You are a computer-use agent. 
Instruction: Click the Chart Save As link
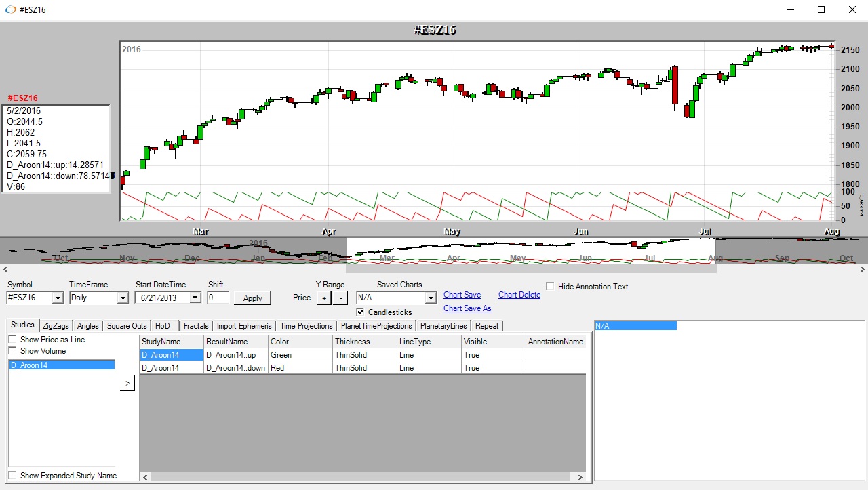[x=467, y=308]
